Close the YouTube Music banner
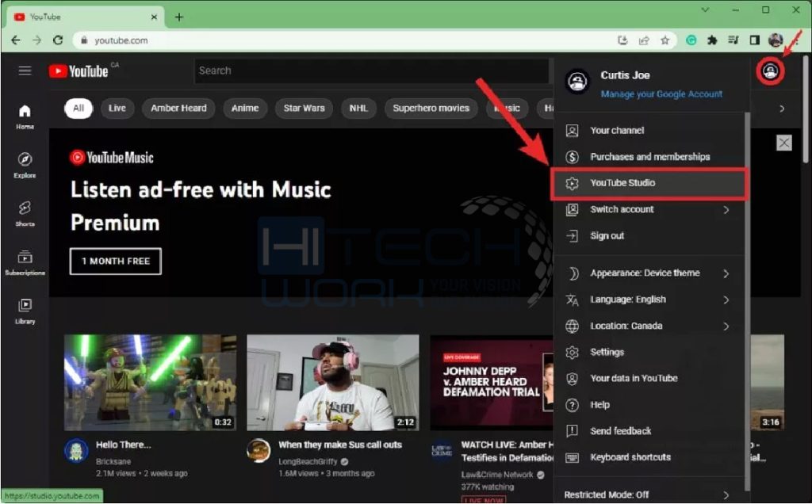The height and width of the screenshot is (504, 812). click(784, 143)
